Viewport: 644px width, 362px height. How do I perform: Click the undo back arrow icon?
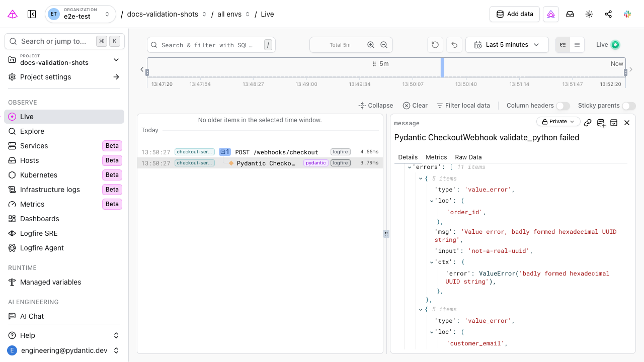click(x=454, y=45)
